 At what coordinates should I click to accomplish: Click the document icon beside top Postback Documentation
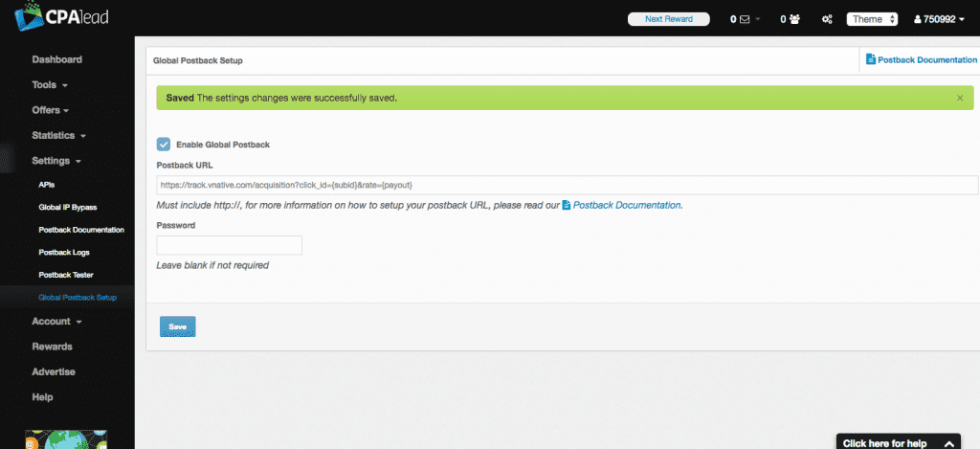870,59
